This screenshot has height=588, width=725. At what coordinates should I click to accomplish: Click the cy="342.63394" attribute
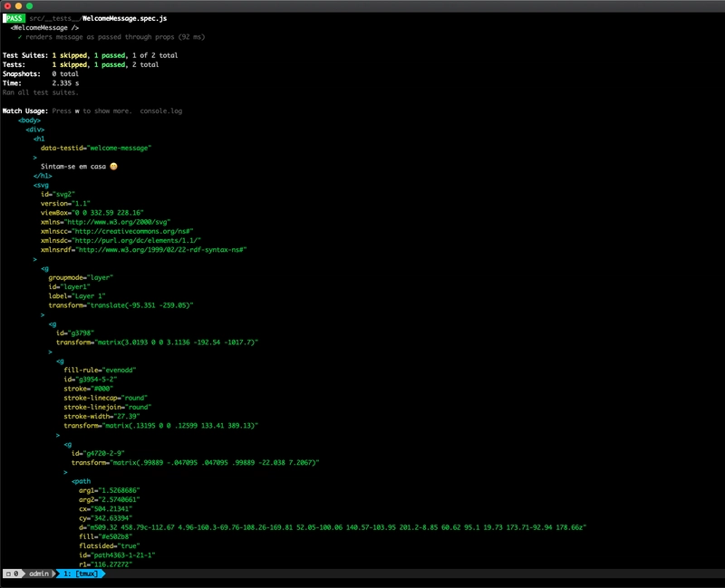coord(106,517)
